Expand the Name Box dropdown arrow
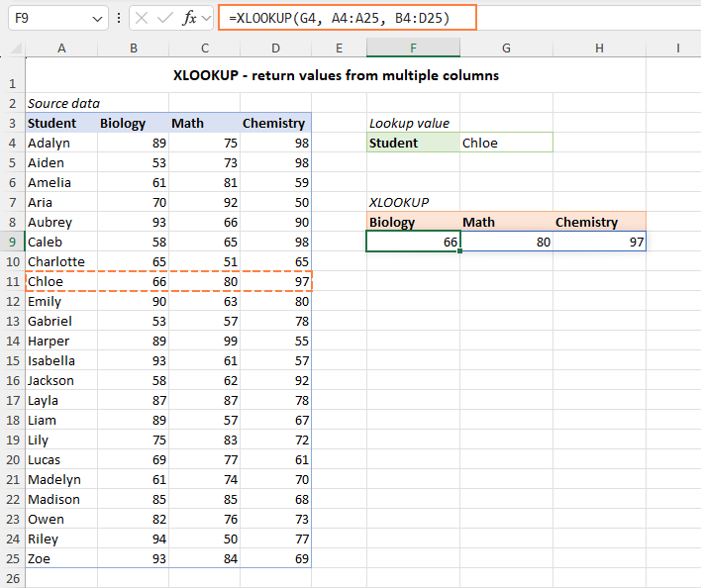This screenshot has width=701, height=588. coord(97,19)
